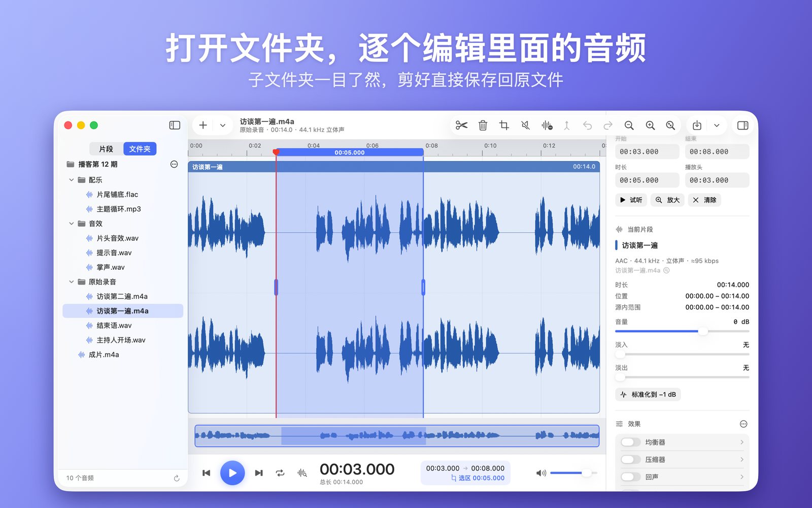Click the waveform icon beside the loop button
812x508 pixels.
pos(302,473)
